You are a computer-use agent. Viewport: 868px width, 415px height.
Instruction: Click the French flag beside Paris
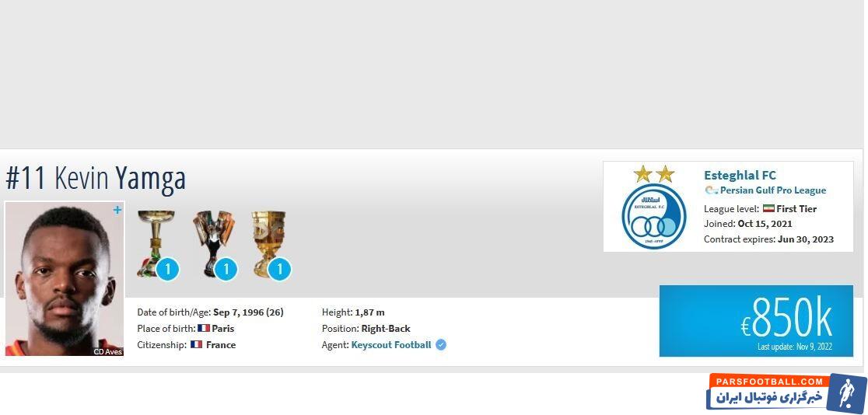tap(204, 328)
